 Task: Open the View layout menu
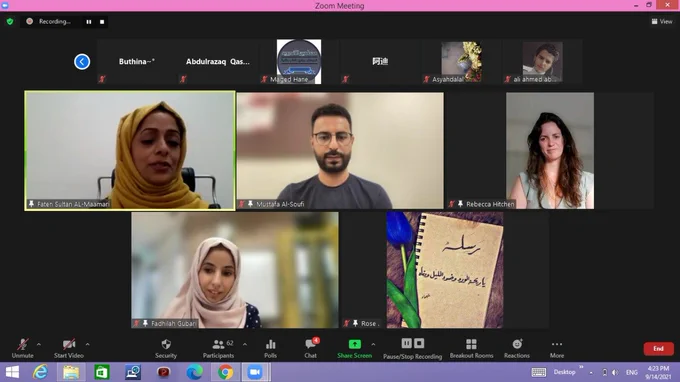(x=662, y=21)
